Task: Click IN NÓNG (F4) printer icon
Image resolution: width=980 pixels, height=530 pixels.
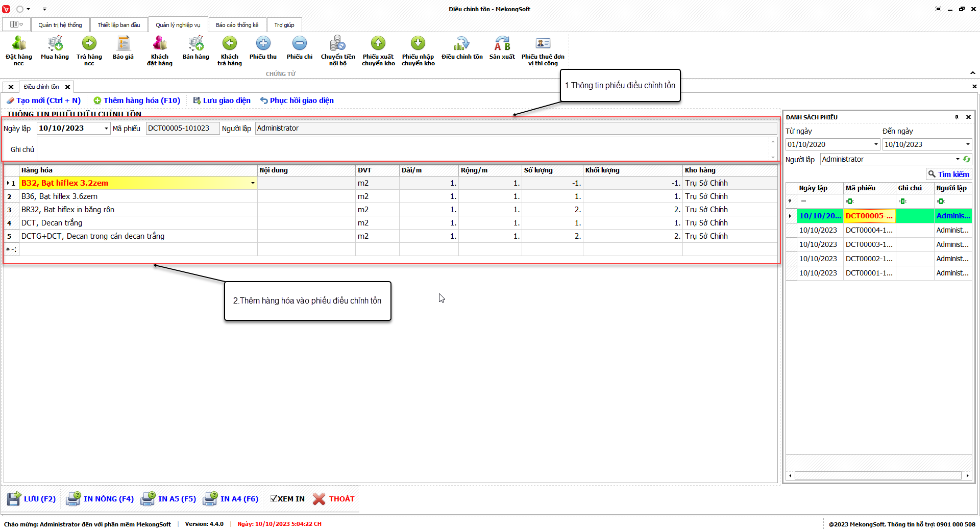Action: point(73,498)
